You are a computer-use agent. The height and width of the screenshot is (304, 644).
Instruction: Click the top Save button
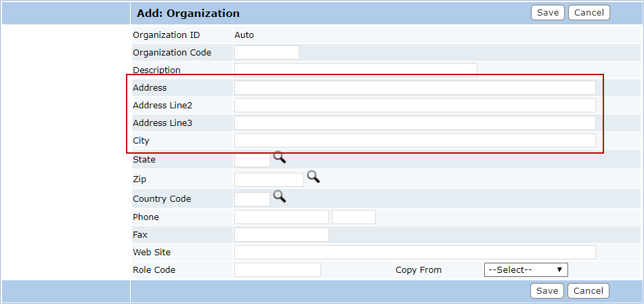point(547,13)
